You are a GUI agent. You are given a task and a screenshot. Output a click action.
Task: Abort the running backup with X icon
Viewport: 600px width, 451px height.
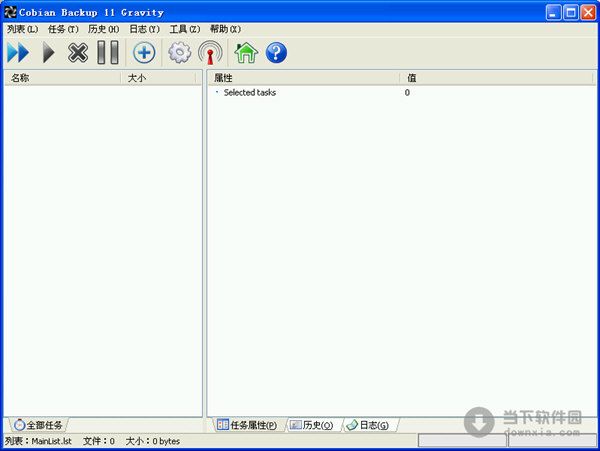pos(78,52)
